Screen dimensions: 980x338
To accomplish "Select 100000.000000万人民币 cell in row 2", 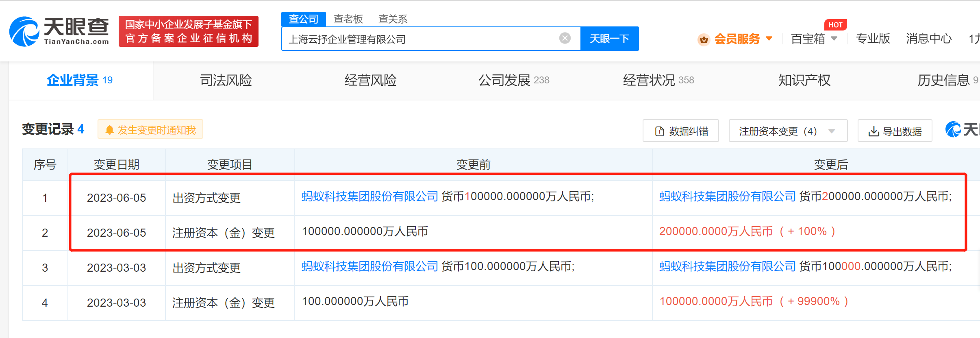I will tap(365, 231).
